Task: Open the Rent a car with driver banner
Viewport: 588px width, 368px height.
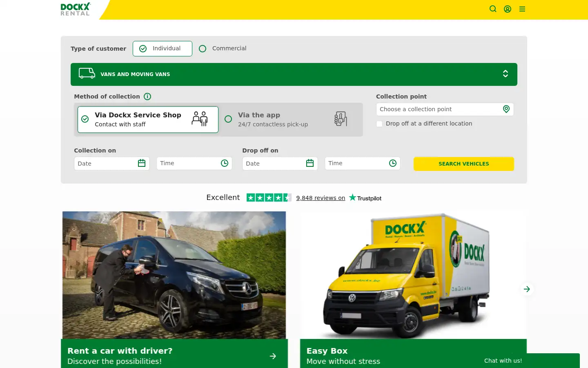Action: [x=174, y=354]
